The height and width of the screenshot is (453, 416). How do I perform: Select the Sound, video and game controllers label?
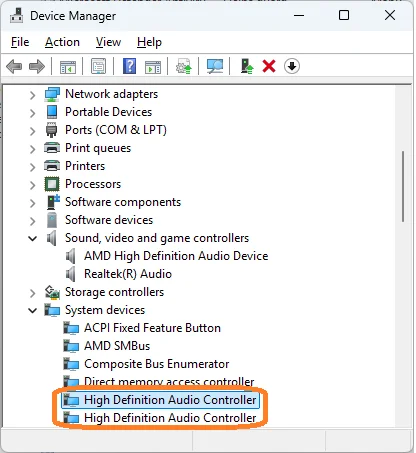(157, 238)
